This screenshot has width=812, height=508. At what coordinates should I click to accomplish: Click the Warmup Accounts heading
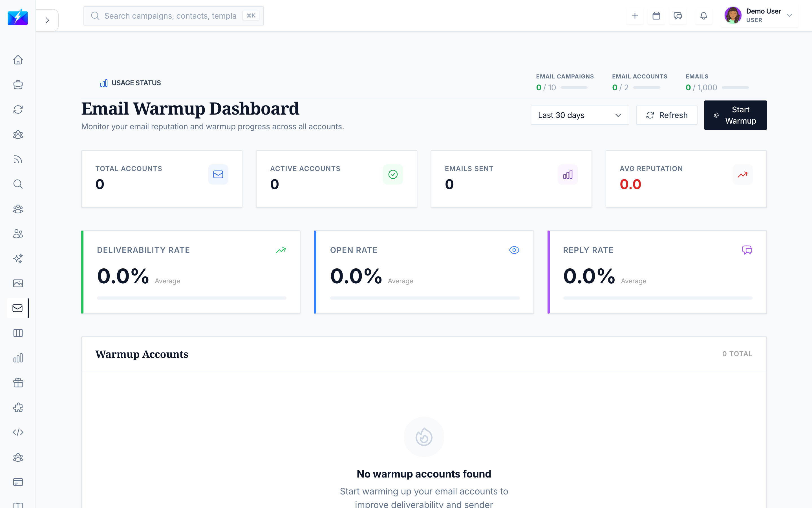[x=142, y=354]
